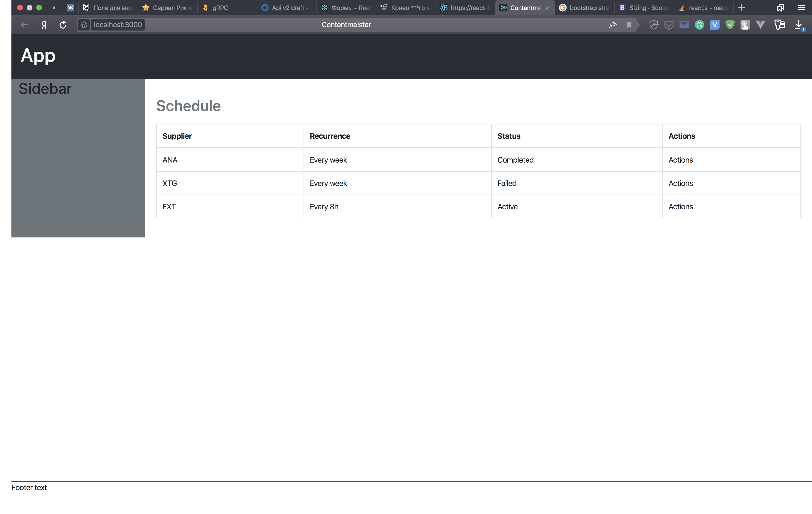This screenshot has height=514, width=812.
Task: Open the Grammarly extension
Action: point(699,25)
